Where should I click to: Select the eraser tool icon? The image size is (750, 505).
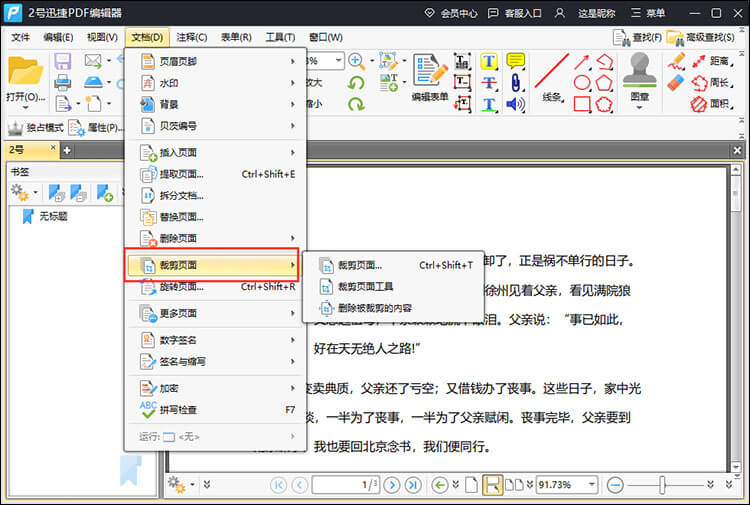(x=676, y=83)
